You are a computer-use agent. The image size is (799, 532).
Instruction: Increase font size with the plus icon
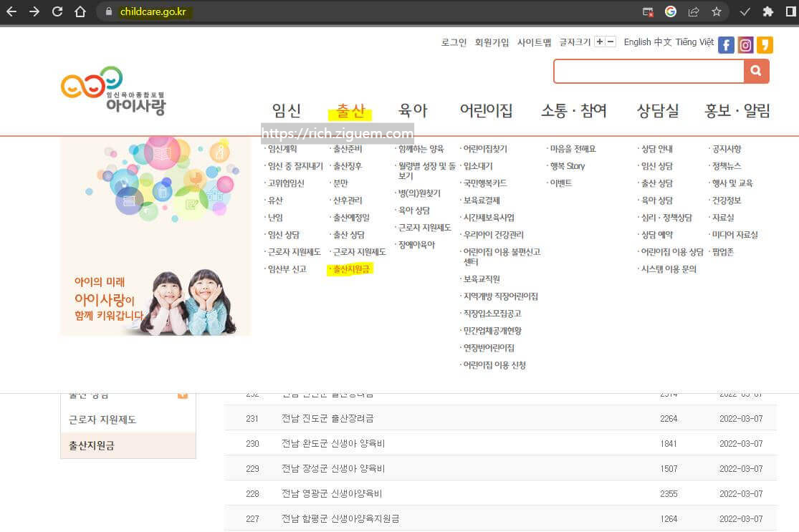600,42
